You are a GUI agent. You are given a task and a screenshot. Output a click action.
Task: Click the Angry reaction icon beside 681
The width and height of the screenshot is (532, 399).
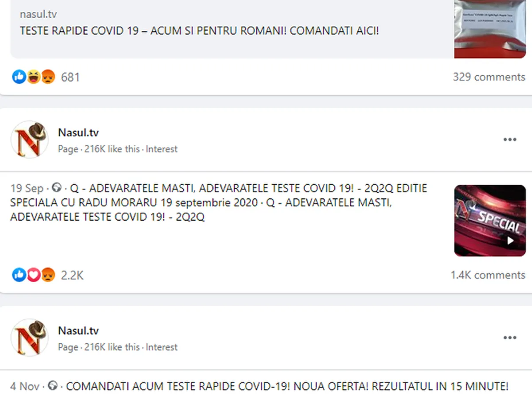pos(48,77)
